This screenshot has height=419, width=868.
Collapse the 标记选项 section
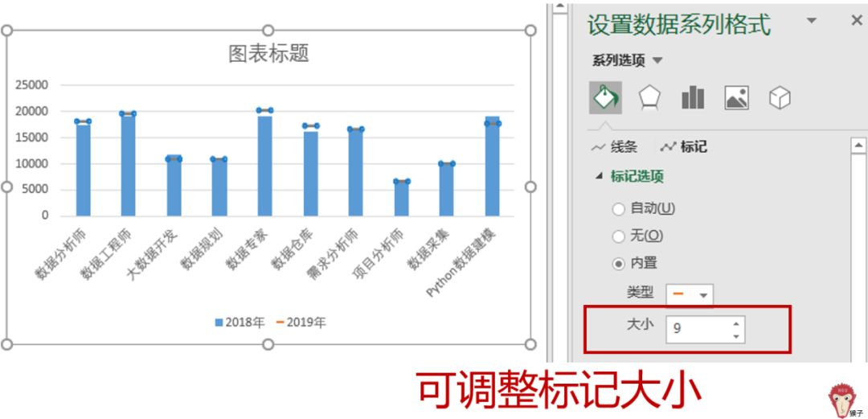tap(599, 177)
